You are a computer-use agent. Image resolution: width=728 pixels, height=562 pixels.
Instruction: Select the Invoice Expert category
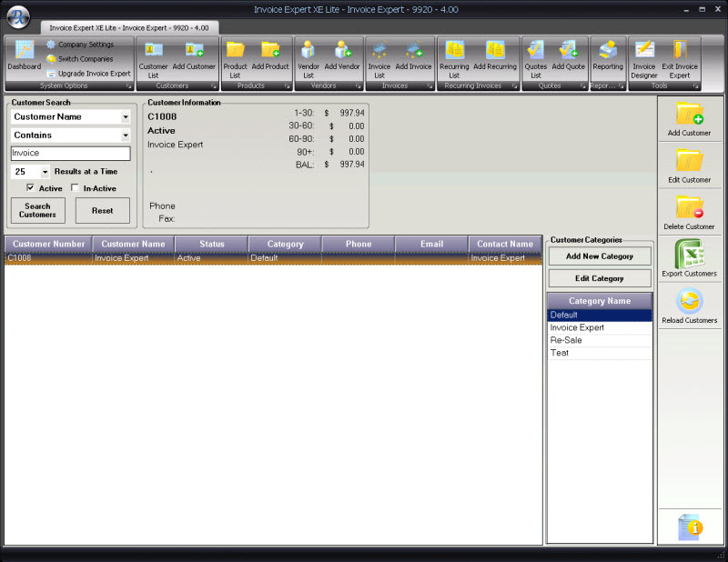(600, 327)
